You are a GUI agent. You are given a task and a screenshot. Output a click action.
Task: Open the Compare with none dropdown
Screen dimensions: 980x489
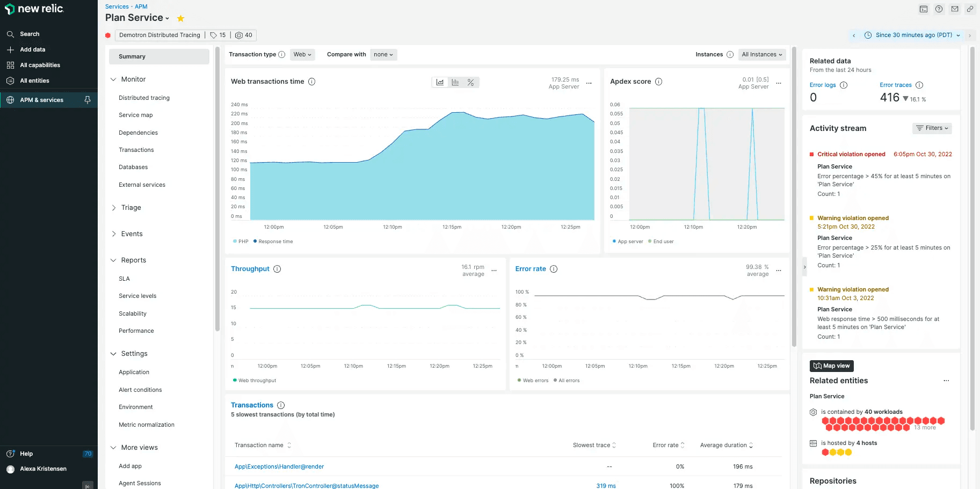click(383, 54)
